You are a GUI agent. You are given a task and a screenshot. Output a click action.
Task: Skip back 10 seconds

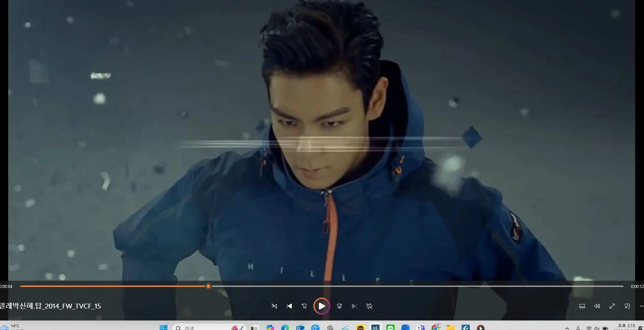[304, 306]
